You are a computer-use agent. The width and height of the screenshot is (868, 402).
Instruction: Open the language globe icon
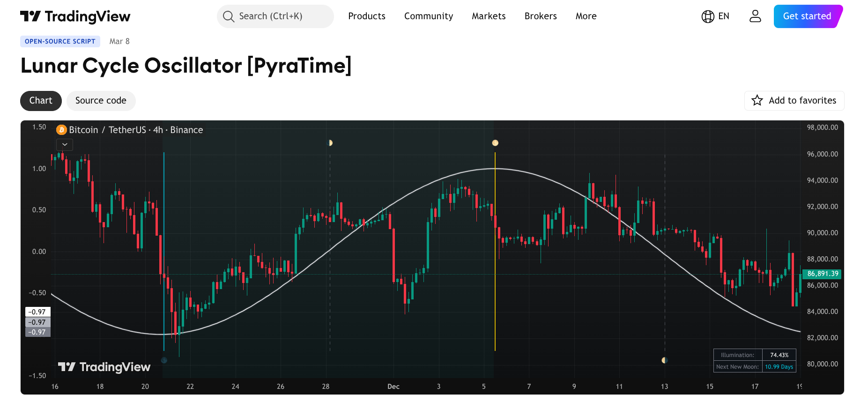coord(708,16)
